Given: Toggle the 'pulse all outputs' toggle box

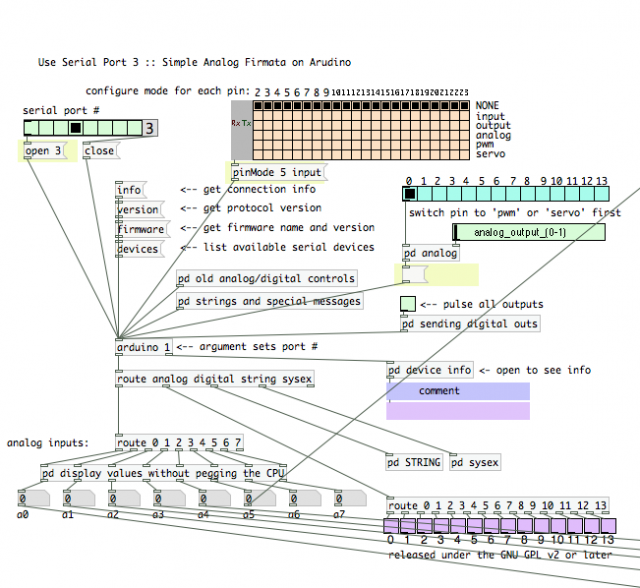Looking at the screenshot, I should 408,304.
